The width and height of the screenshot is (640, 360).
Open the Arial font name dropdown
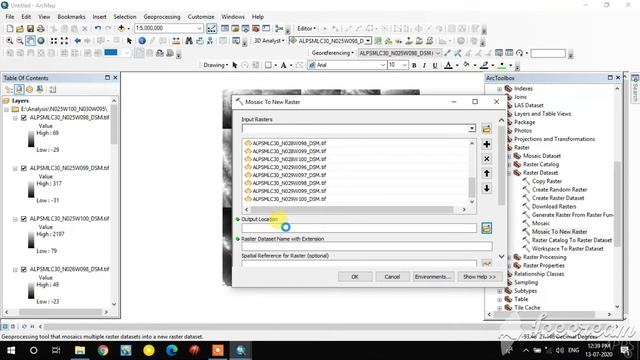coord(383,65)
